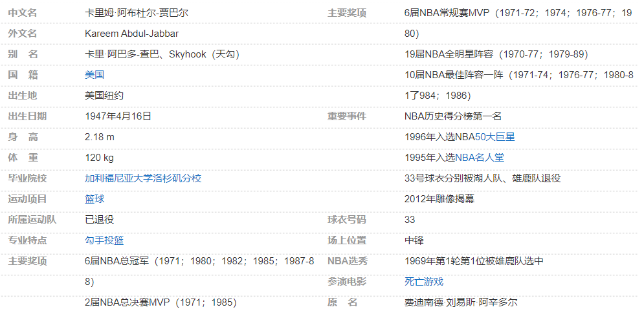This screenshot has width=644, height=316.
Task: Click the 33号球衣 retired jersey line
Action: [x=483, y=178]
